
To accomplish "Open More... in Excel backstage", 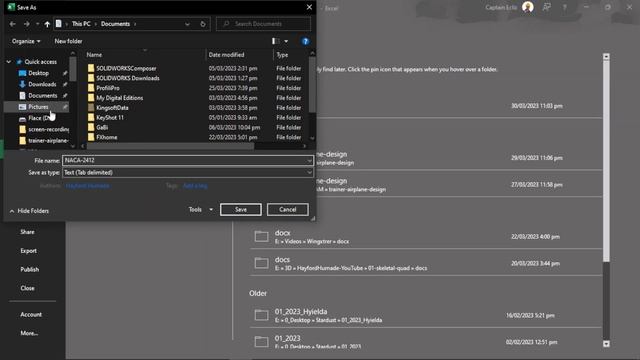I will (29, 333).
